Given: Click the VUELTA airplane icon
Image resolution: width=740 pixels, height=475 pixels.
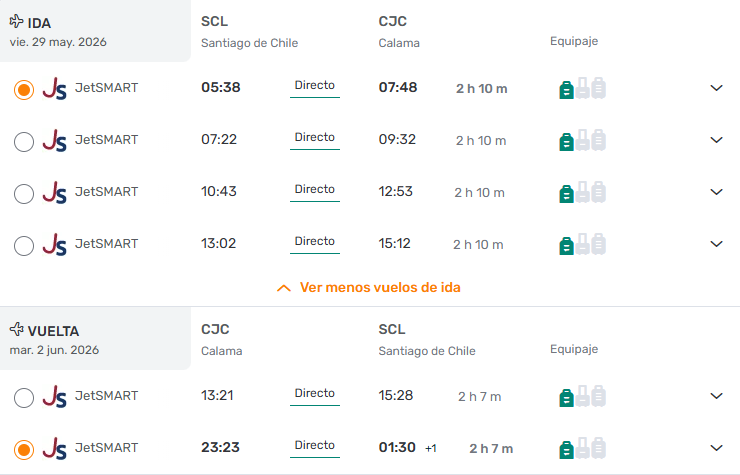Looking at the screenshot, I should coord(16,330).
